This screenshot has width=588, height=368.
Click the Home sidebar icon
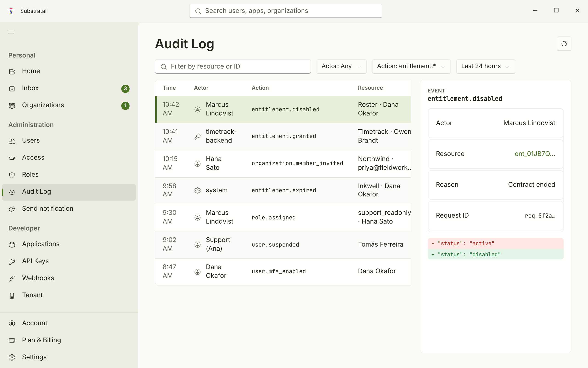tap(12, 71)
